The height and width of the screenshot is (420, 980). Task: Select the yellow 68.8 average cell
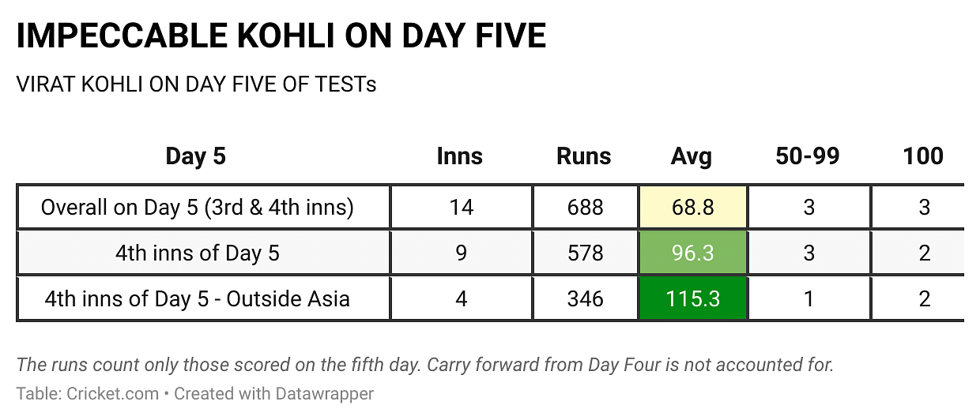tap(692, 208)
